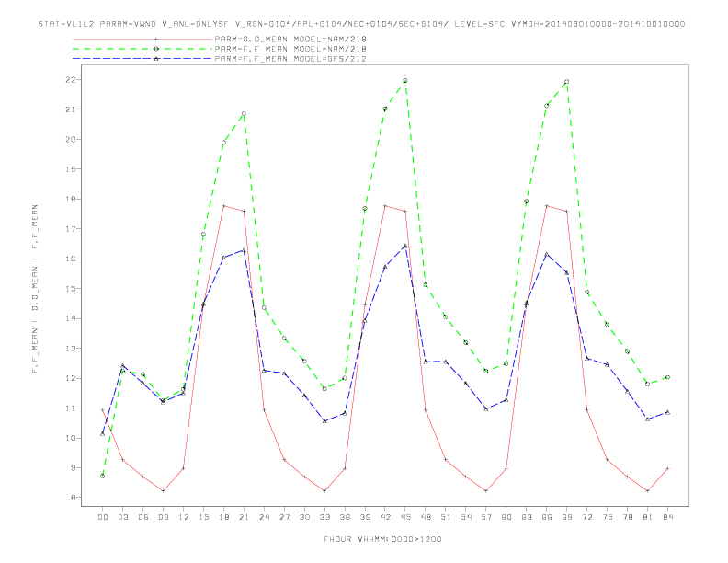Select legend text PARM=F.F_MEAN MODEL=NAM/218
Viewport: 728px width, 563px height.
click(290, 49)
